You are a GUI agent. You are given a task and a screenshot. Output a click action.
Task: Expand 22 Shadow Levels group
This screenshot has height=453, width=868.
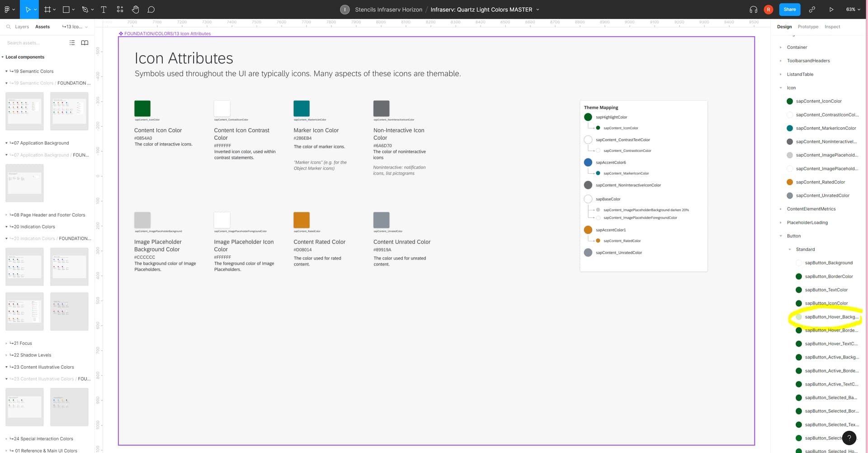point(6,355)
